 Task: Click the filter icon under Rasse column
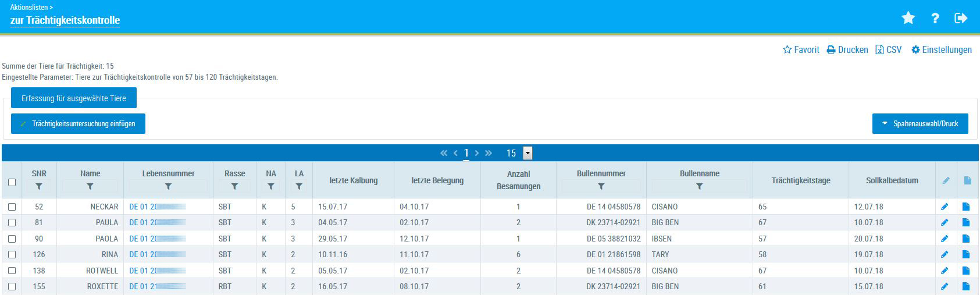pos(234,187)
